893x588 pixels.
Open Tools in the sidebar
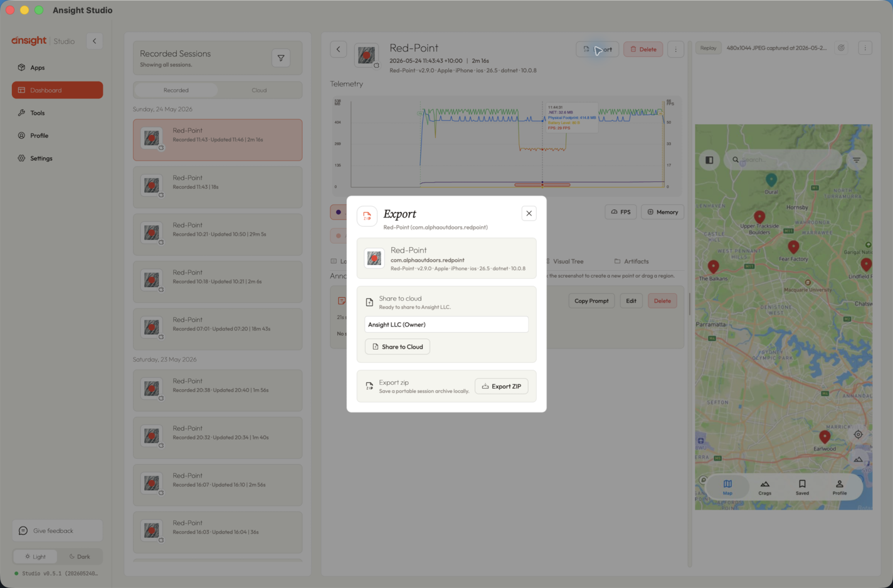[x=57, y=113]
